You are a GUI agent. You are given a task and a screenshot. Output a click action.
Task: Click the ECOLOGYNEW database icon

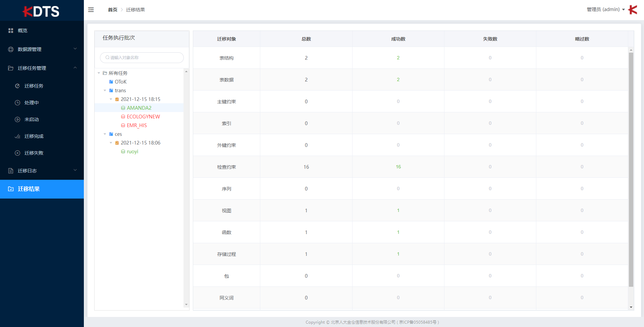tap(123, 117)
